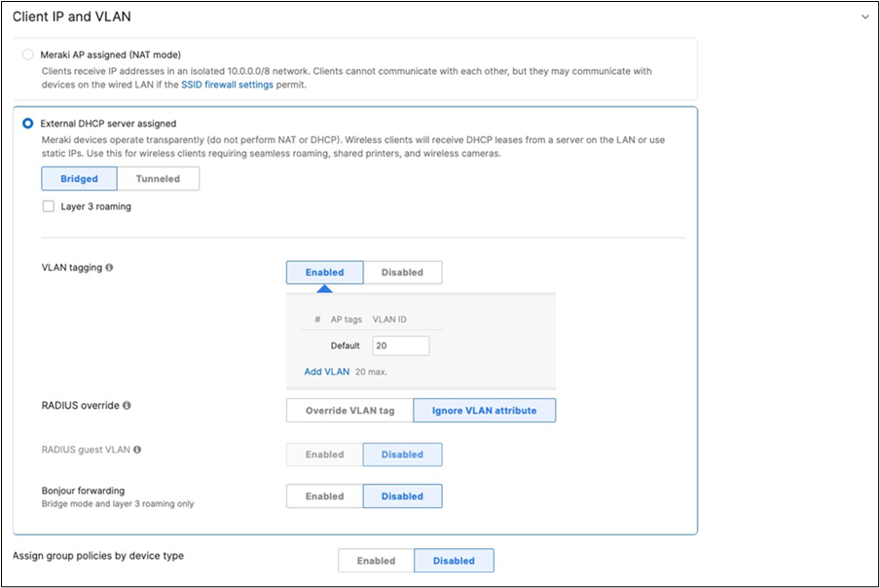
Task: Switch to Tunneled mode
Action: tap(159, 178)
